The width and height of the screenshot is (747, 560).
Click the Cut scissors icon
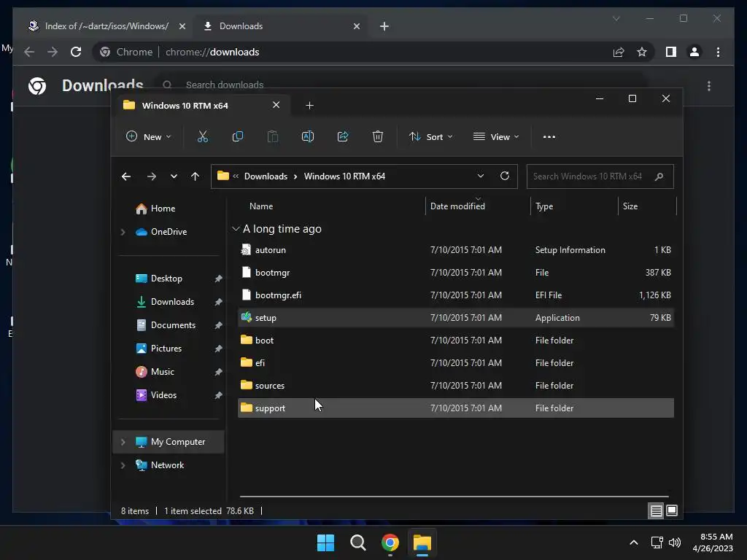point(203,136)
